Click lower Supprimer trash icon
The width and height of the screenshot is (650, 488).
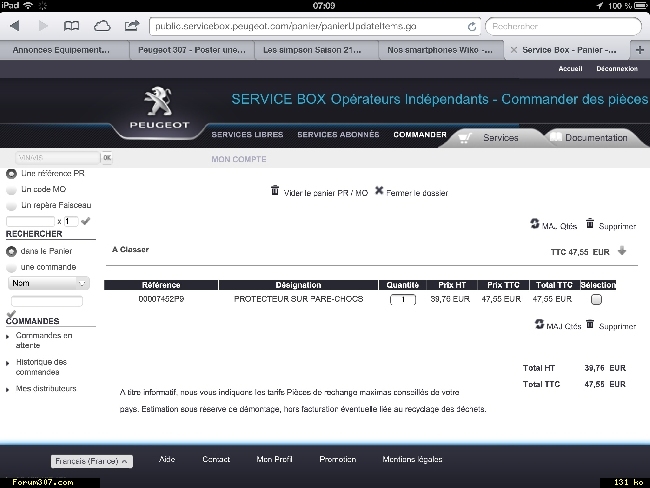click(590, 324)
